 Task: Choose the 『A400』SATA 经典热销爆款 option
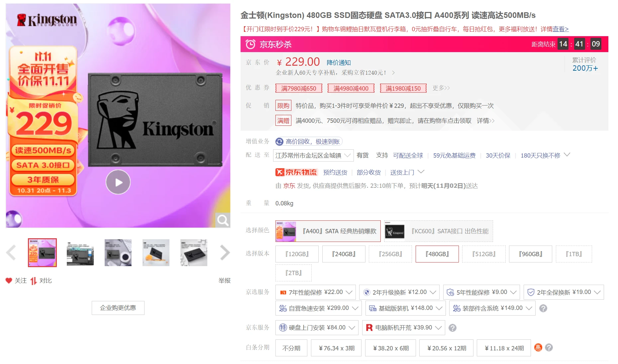(328, 231)
